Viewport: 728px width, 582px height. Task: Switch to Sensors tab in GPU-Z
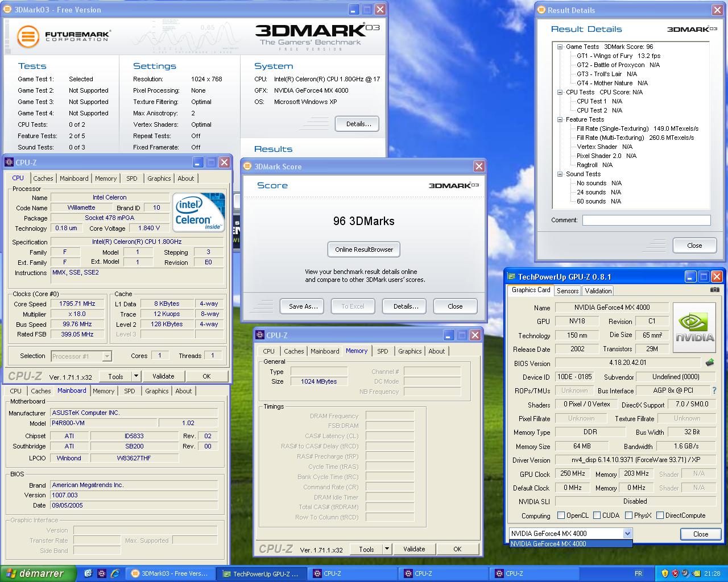[x=568, y=290]
